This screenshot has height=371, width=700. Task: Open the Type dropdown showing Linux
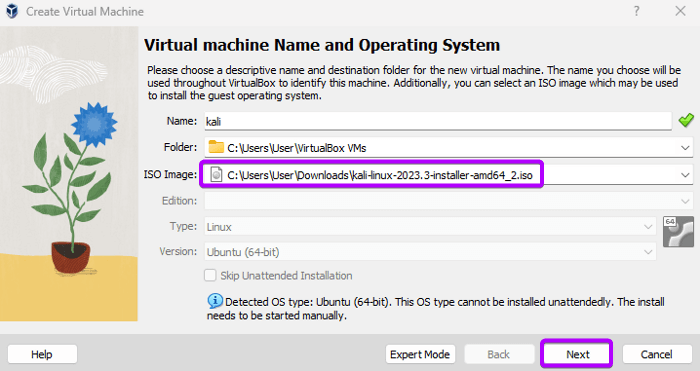tap(430, 227)
